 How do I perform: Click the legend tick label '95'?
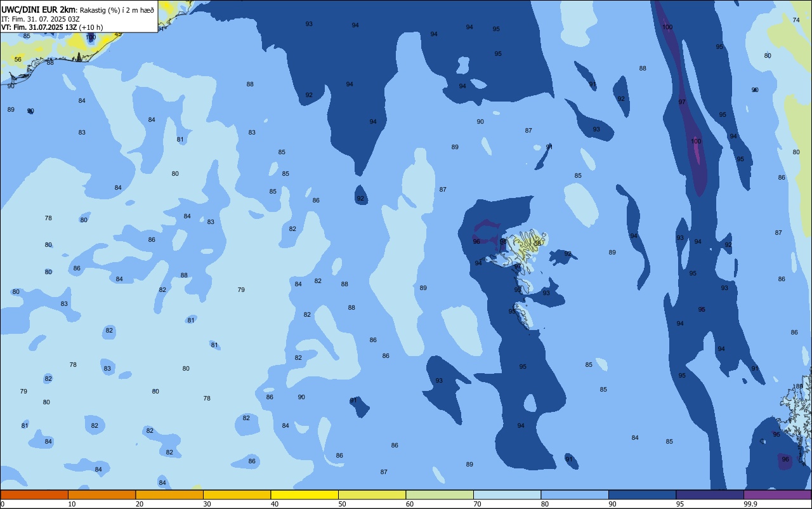679,504
